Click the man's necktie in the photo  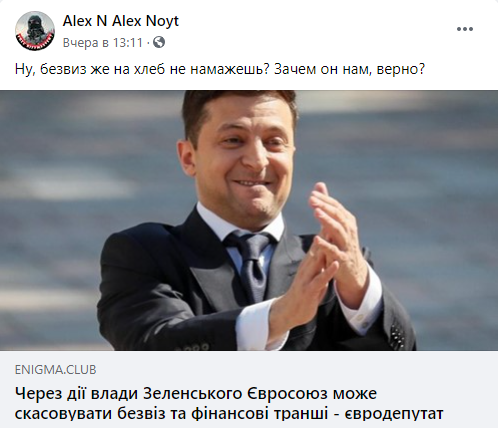click(x=252, y=265)
